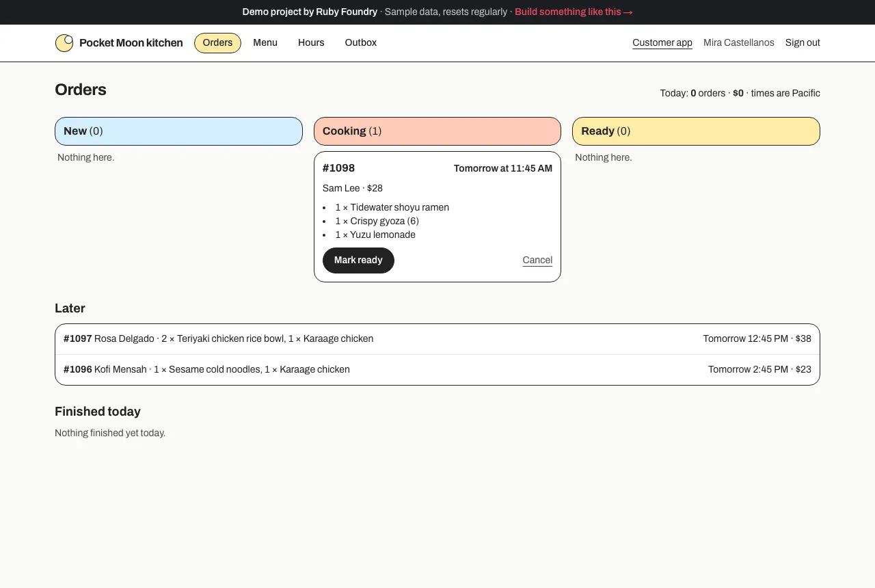Screen dimensions: 875x588
Task: Mark order #1098 as ready
Action: click(x=358, y=260)
